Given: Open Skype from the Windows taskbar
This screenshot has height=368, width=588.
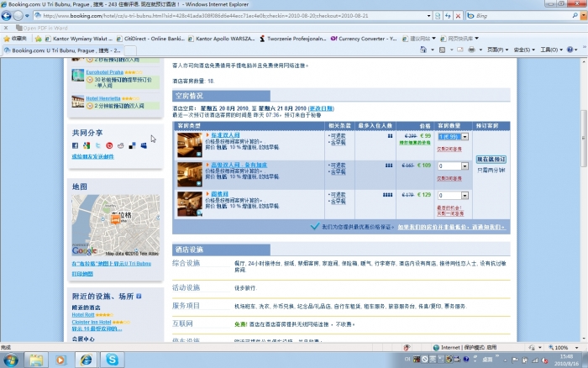Looking at the screenshot, I should (113, 359).
